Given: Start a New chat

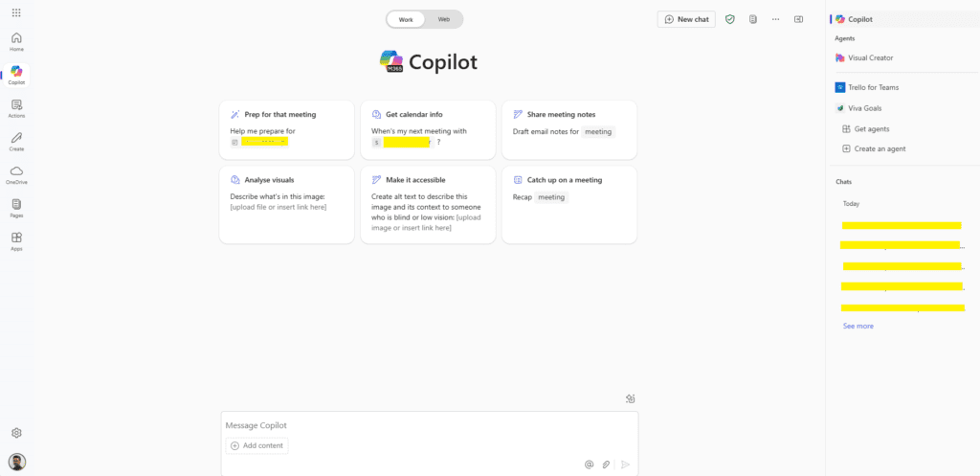Looking at the screenshot, I should (x=686, y=19).
